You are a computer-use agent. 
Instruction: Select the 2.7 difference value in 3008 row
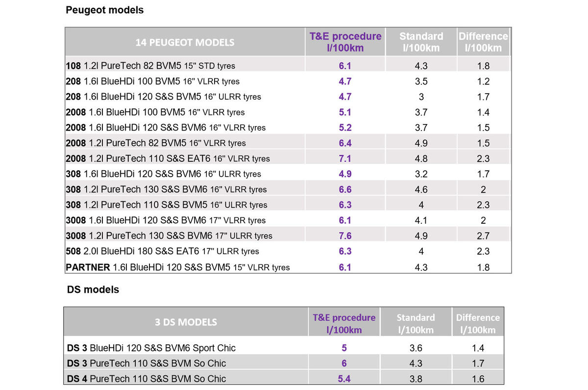[483, 236]
